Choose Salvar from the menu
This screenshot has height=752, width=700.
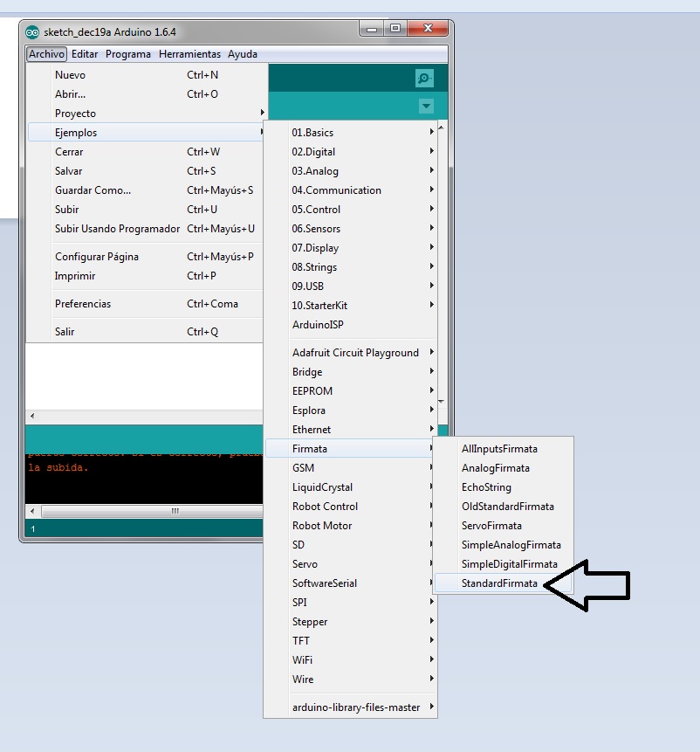pos(146,170)
